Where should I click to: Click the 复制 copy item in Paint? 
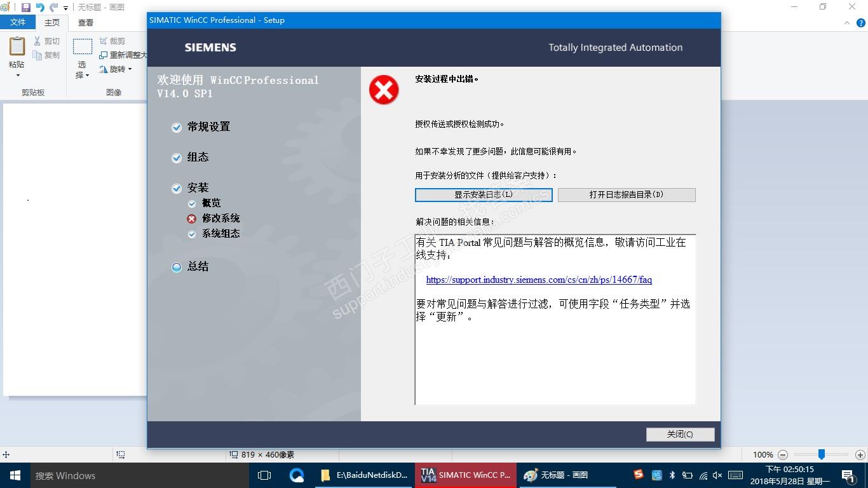[46, 55]
